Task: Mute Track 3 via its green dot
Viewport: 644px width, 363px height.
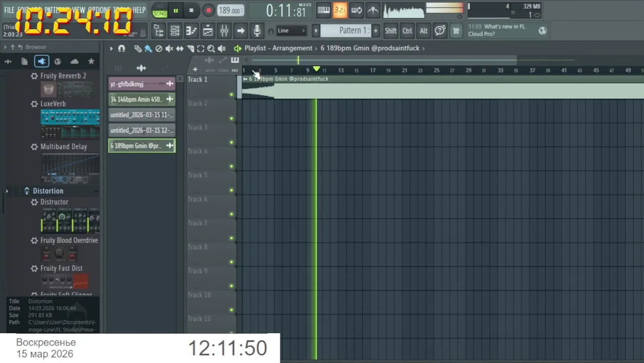Action: click(231, 142)
